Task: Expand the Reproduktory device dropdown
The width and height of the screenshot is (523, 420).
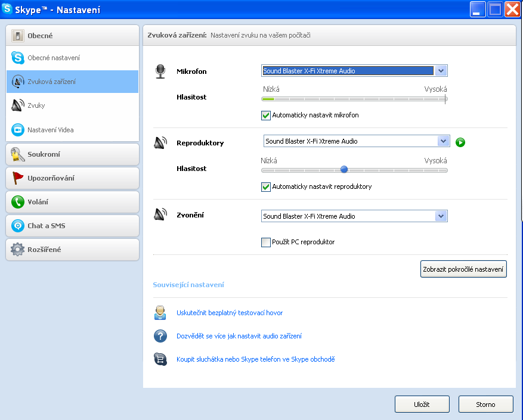Action: point(442,141)
